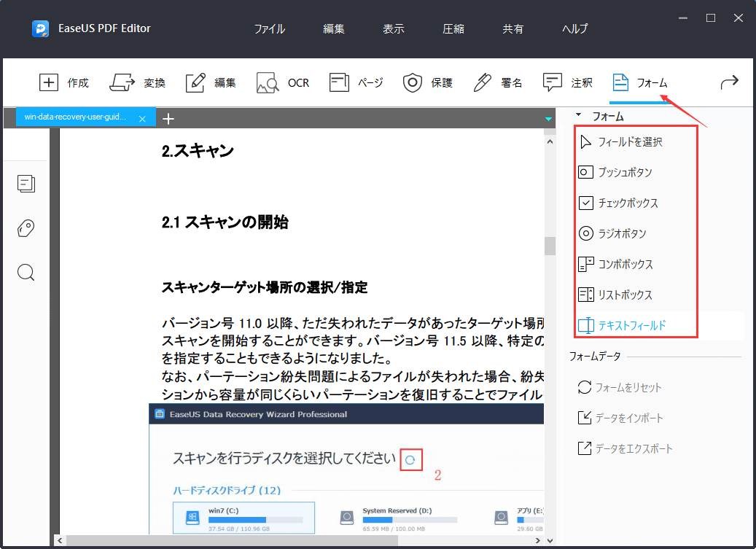Screen dimensions: 756x549
Task: Open the search panel in the left sidebar
Action: pos(26,272)
